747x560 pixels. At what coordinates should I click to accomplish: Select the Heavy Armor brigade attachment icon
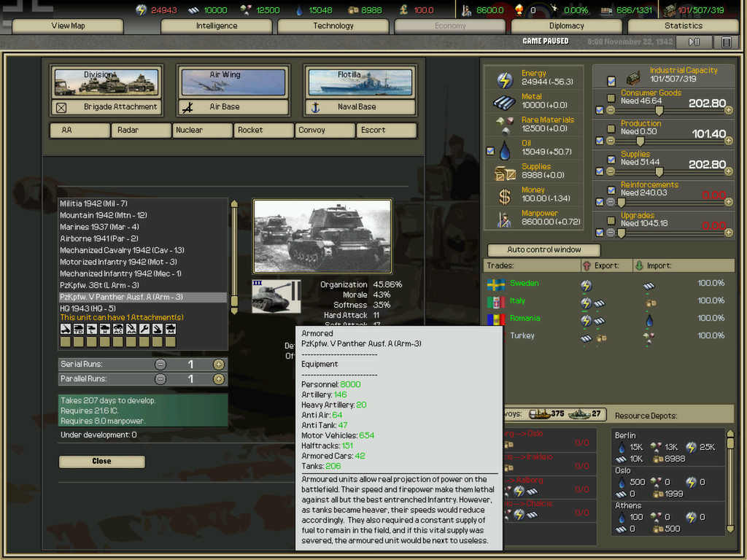(105, 328)
